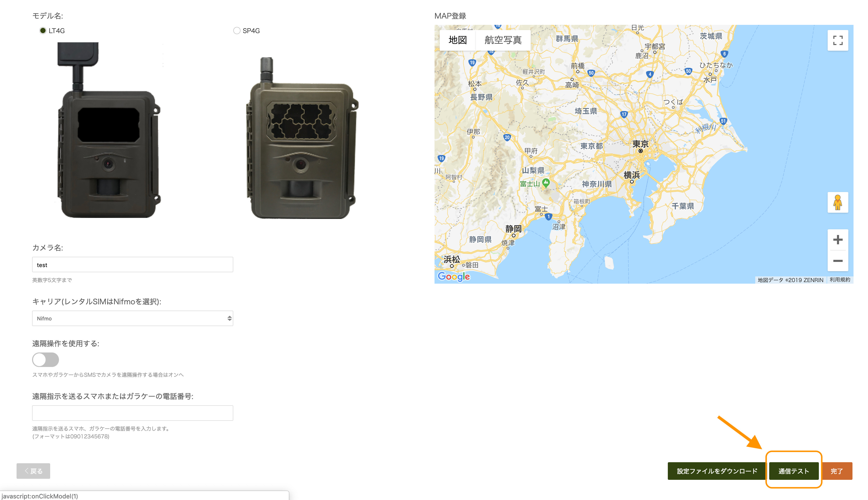This screenshot has width=868, height=500.
Task: Click route 20 shield near 甲府
Action: [507, 137]
